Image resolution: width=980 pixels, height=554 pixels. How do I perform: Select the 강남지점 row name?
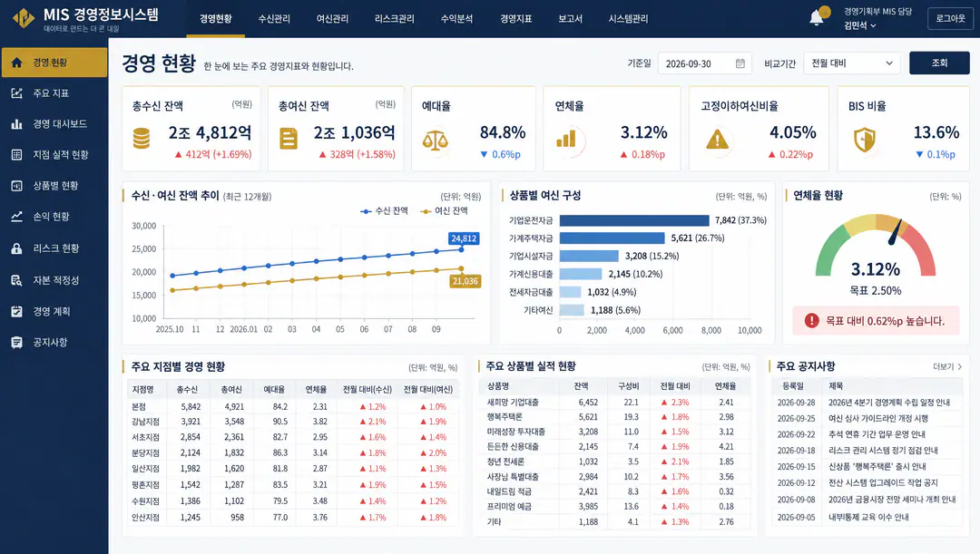pyautogui.click(x=145, y=422)
